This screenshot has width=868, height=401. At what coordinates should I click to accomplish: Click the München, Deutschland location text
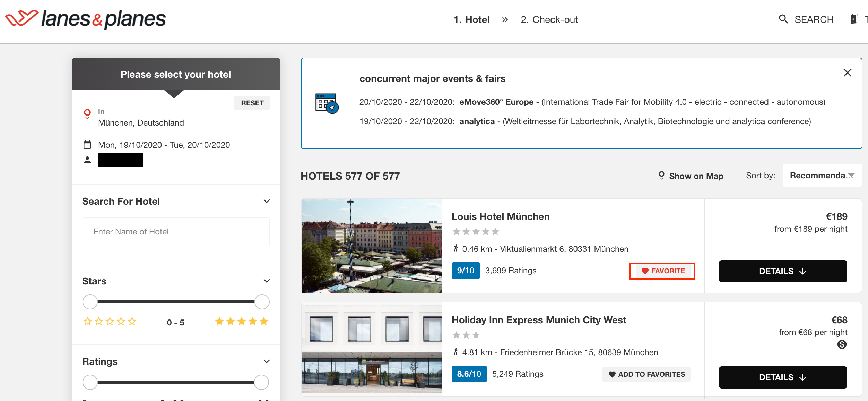[141, 123]
